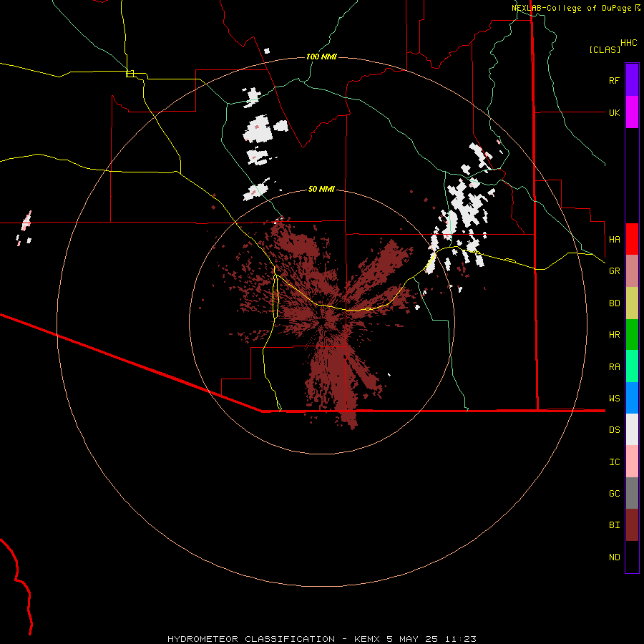The height and width of the screenshot is (644, 644).
Task: Click the UK magenta legend swatch
Action: pos(632,112)
